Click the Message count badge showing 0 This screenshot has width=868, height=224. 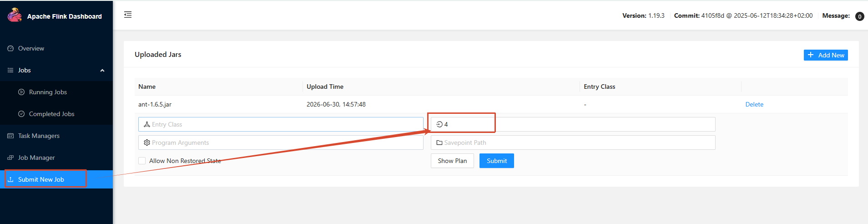coord(859,16)
